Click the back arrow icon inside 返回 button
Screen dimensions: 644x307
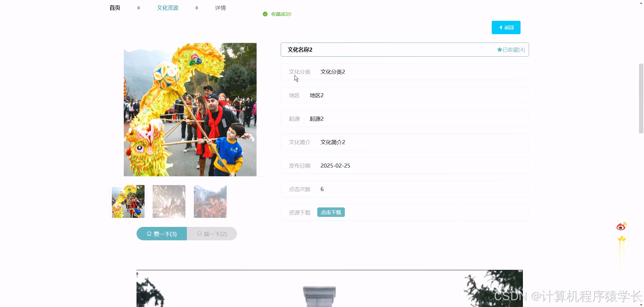click(x=500, y=27)
